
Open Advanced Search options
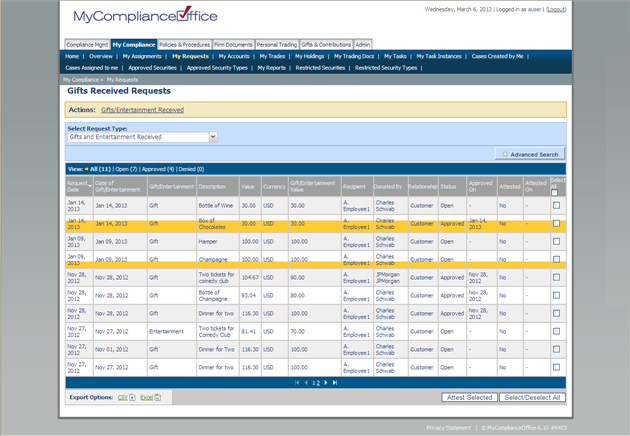531,154
